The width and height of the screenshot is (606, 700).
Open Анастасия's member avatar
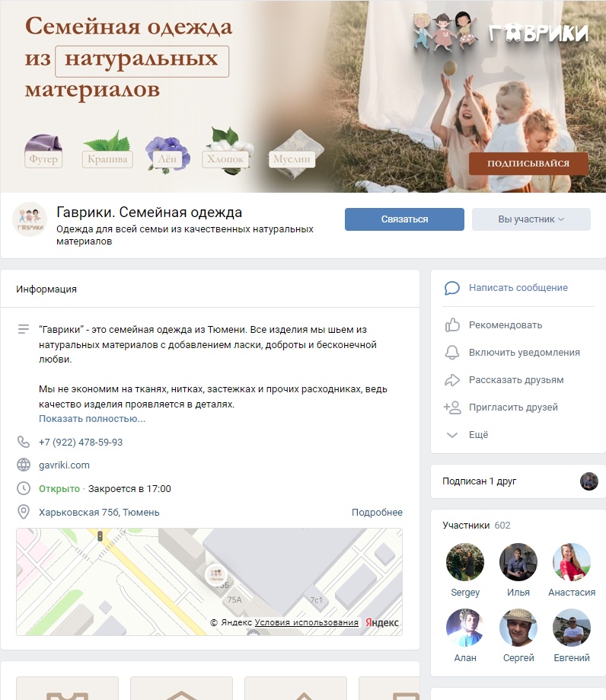572,561
